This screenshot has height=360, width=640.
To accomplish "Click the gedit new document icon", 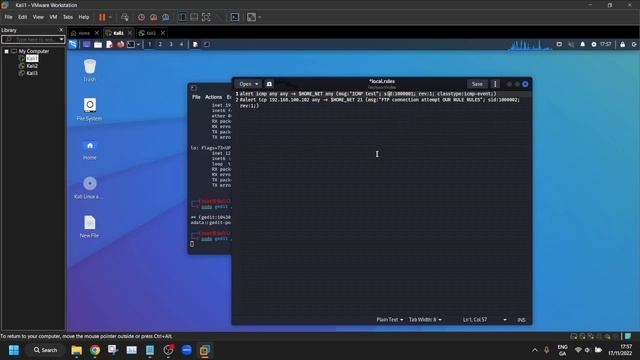I will pos(269,84).
